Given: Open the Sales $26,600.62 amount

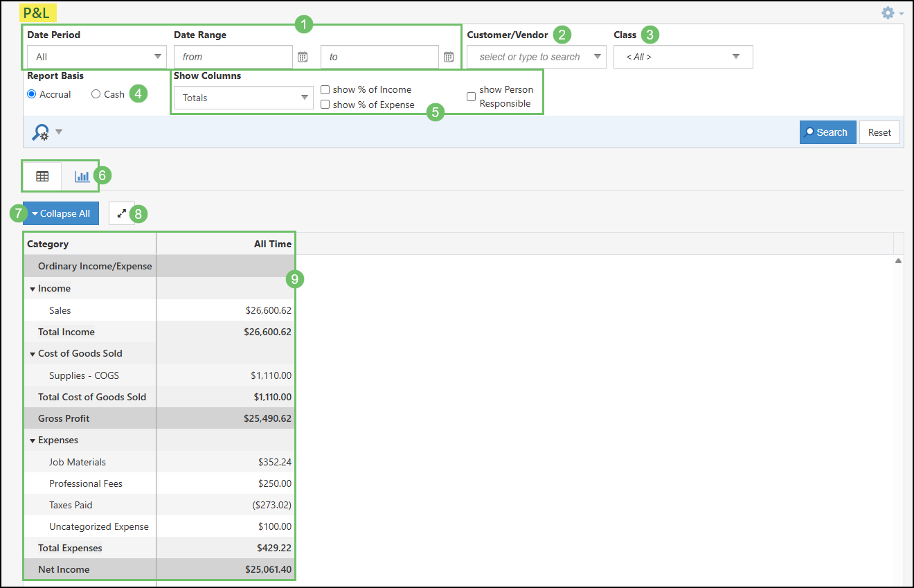Looking at the screenshot, I should click(268, 310).
